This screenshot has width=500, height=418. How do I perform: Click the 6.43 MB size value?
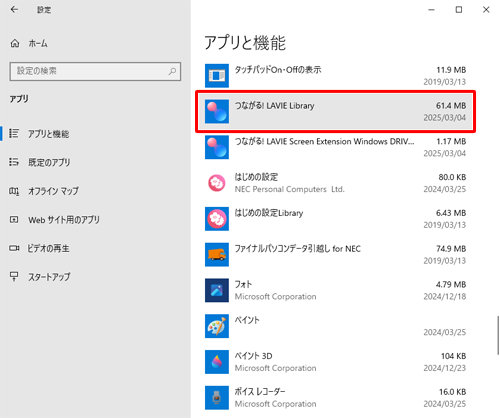[451, 213]
